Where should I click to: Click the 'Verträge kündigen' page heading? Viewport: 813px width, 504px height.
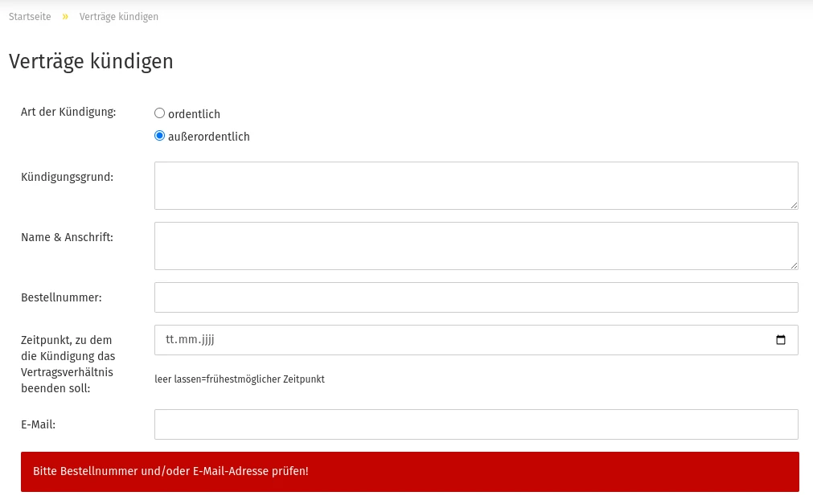[x=91, y=61]
